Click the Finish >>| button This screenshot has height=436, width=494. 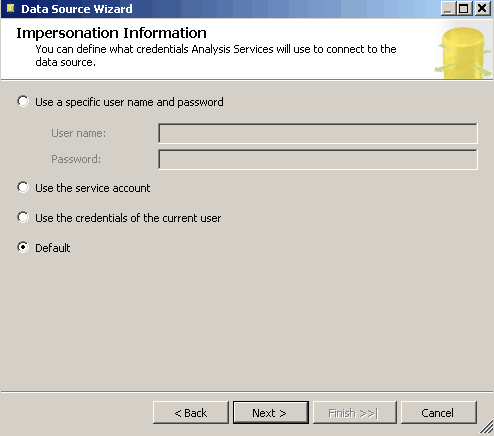pos(355,413)
